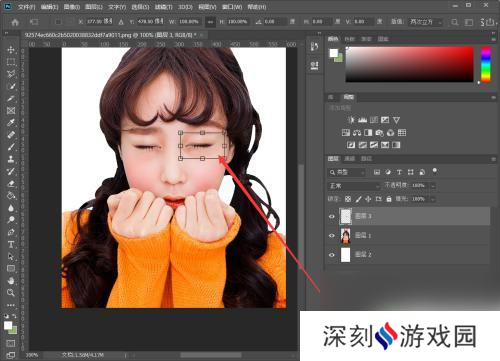Open the Layers panel menu
500x361 pixels.
(493, 159)
